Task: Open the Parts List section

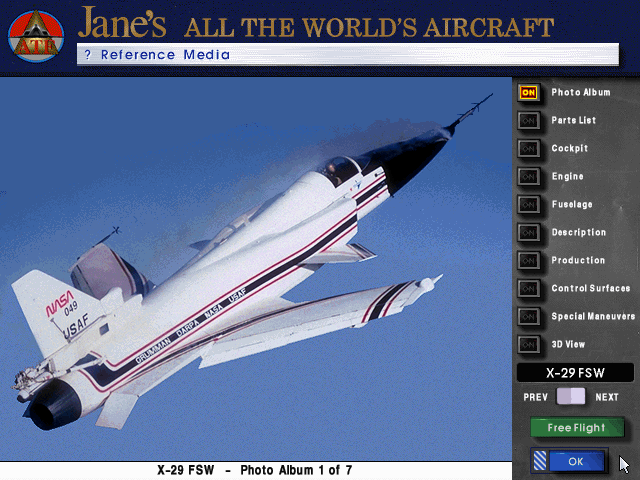Action: point(573,120)
